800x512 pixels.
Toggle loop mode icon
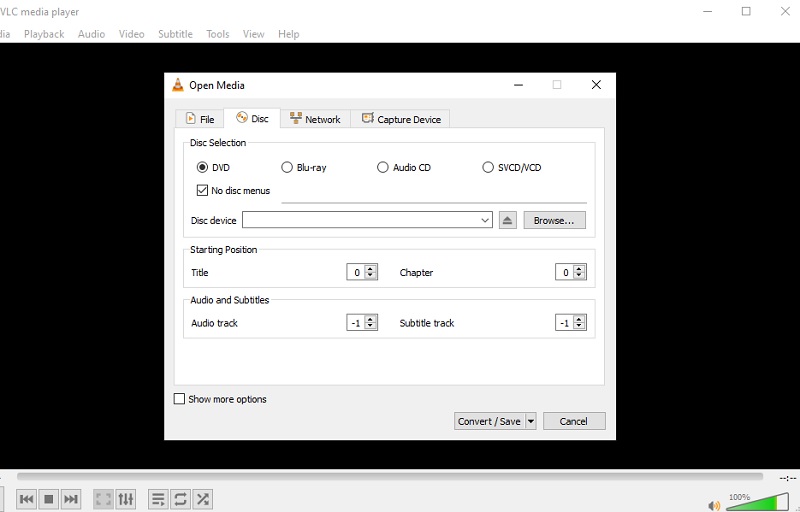181,499
